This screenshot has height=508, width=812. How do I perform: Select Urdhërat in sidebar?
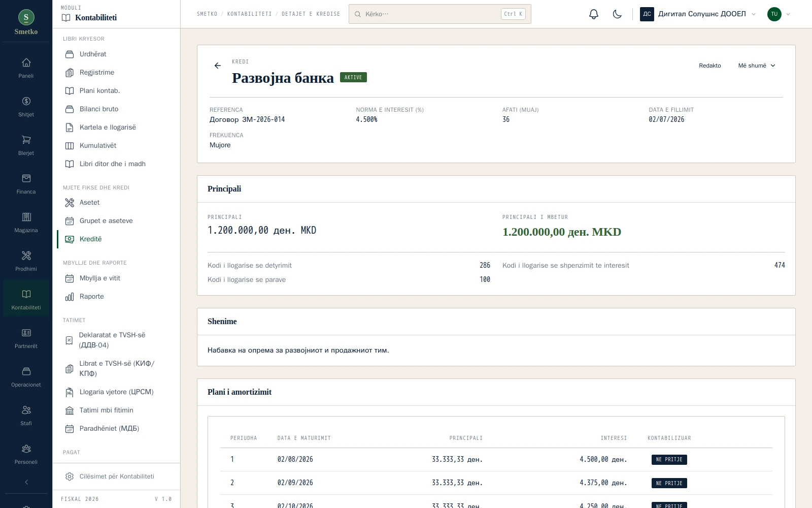116,54
